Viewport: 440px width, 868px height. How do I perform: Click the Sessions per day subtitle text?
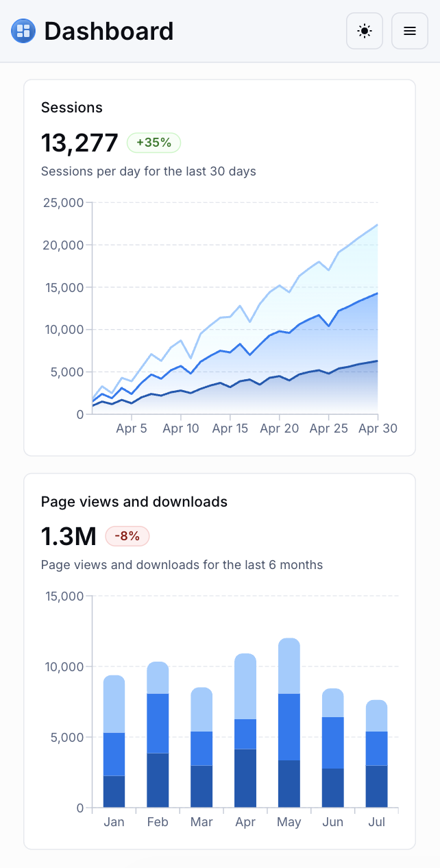click(147, 171)
